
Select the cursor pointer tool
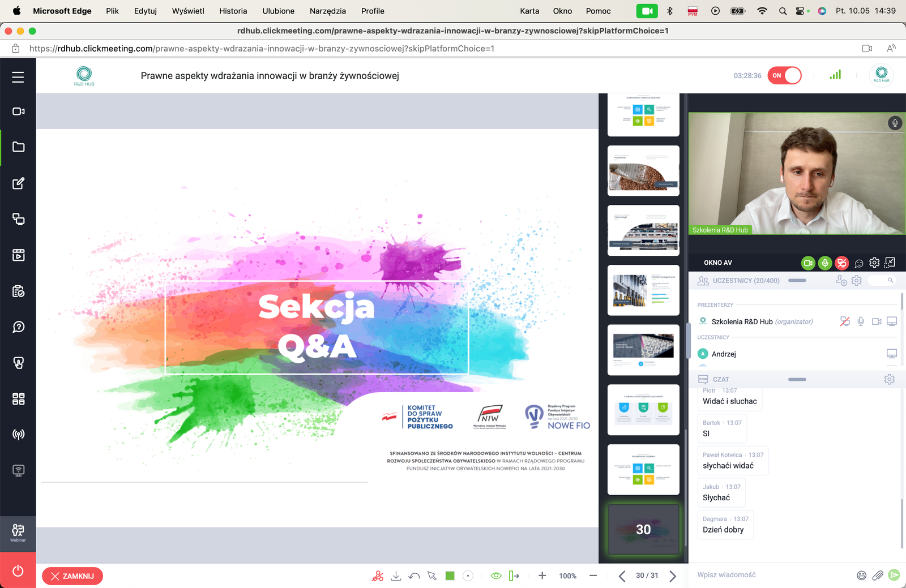coord(432,576)
